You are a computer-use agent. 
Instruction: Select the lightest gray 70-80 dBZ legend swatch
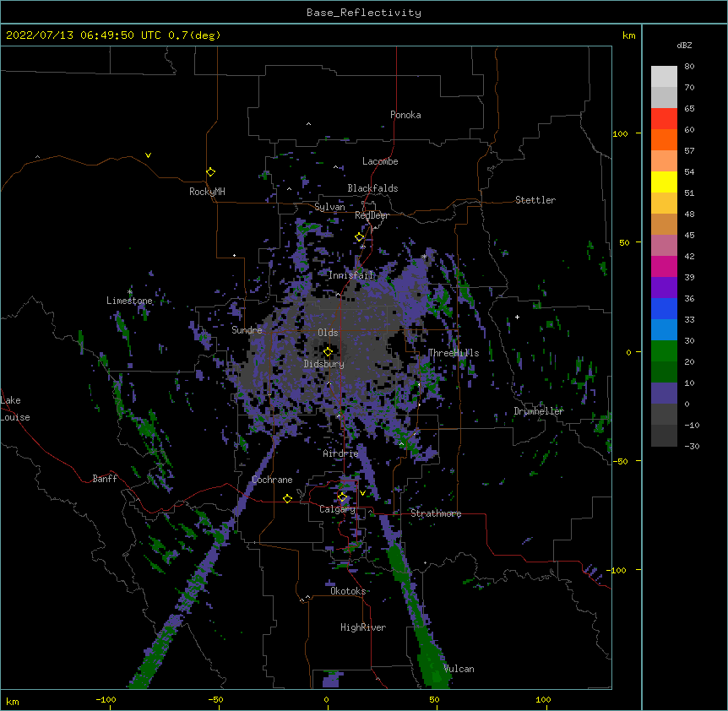pos(664,77)
